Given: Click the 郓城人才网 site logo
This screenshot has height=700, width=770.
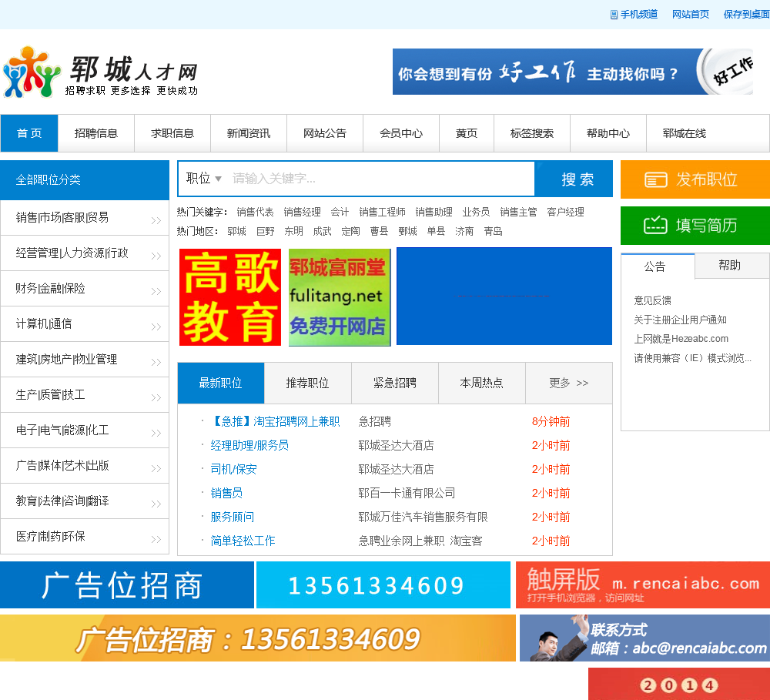Looking at the screenshot, I should pos(101,72).
